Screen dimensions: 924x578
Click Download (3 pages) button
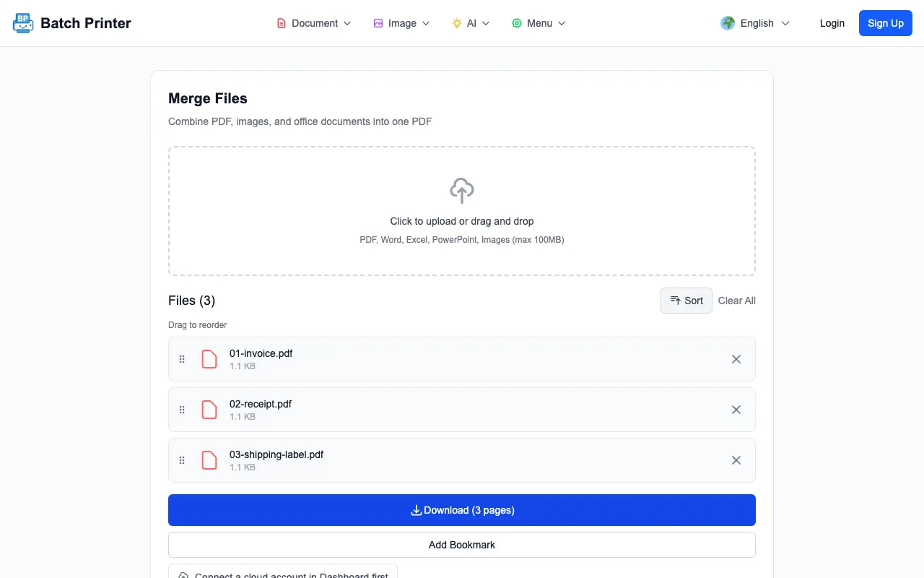click(462, 510)
